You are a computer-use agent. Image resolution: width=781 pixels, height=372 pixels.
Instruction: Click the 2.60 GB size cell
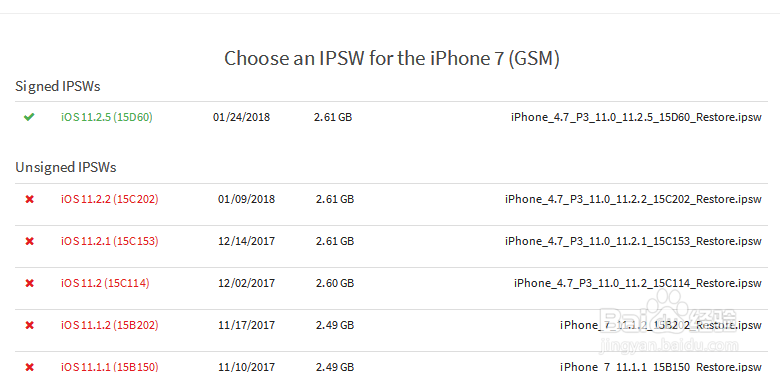(x=335, y=283)
